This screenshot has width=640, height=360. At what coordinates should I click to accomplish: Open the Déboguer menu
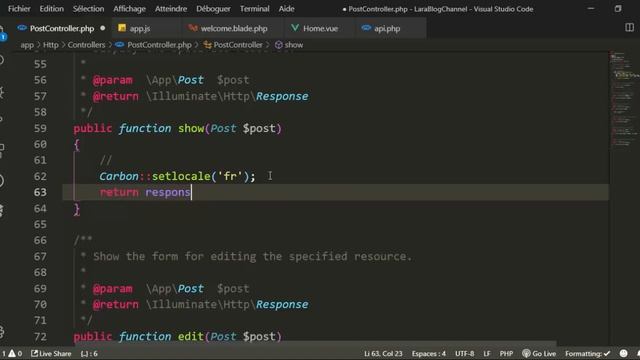[x=213, y=9]
